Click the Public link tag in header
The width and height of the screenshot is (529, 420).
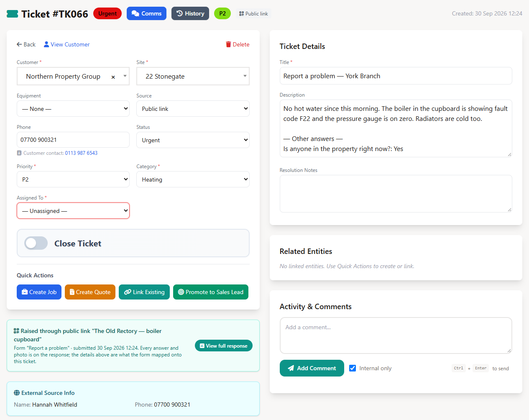click(253, 14)
